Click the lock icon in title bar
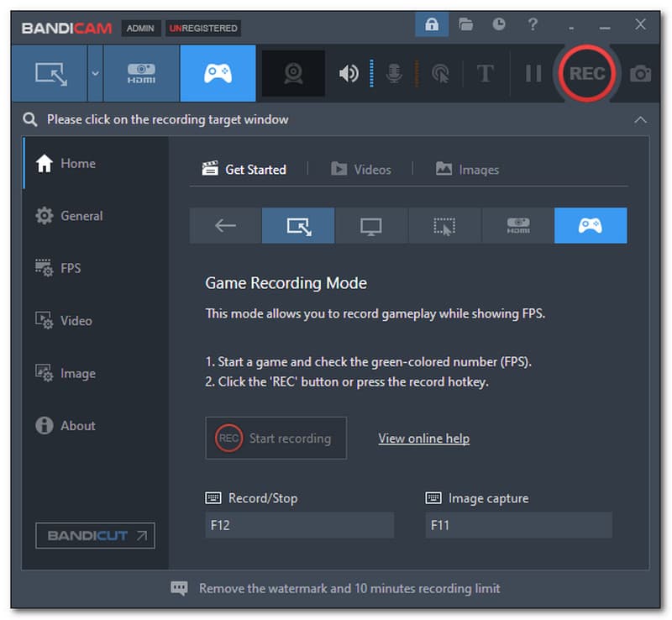The image size is (672, 620). click(432, 25)
